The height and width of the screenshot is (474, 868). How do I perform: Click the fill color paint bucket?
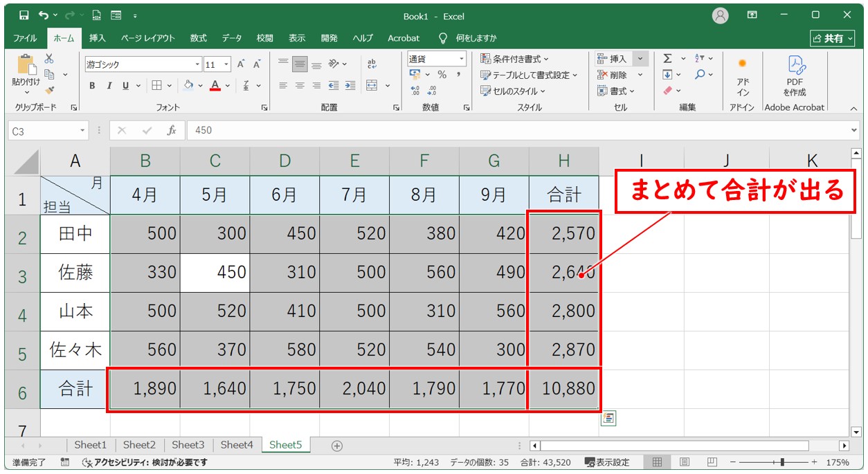pyautogui.click(x=189, y=86)
